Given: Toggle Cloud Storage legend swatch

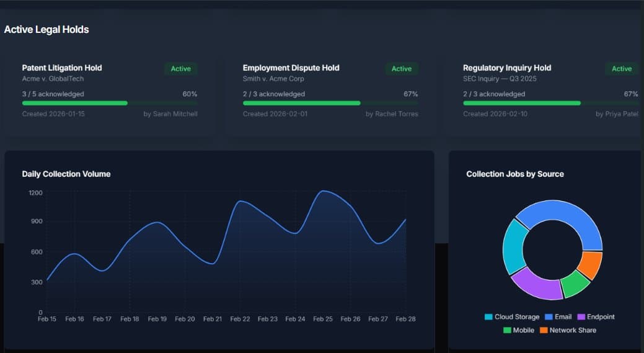Looking at the screenshot, I should tap(488, 317).
